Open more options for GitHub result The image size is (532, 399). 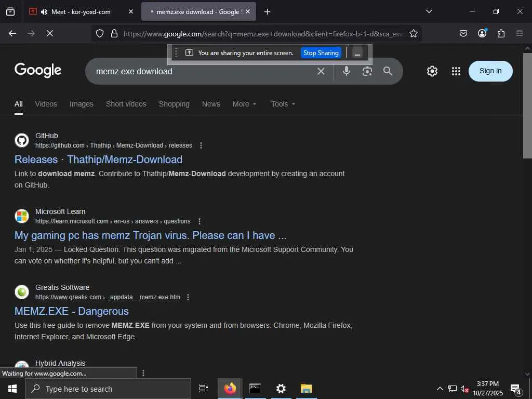[201, 145]
